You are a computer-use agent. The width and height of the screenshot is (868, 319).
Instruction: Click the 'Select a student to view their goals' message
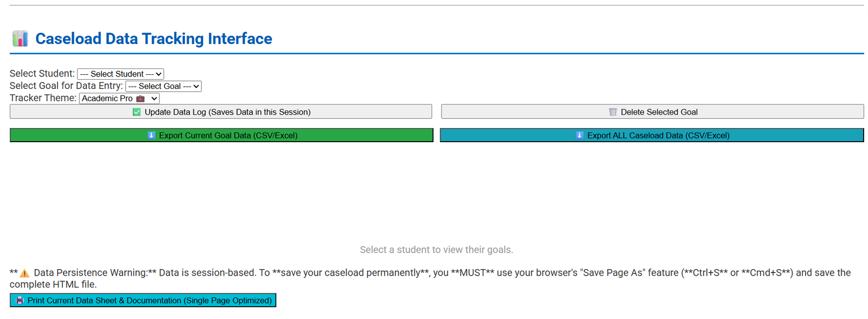click(436, 250)
